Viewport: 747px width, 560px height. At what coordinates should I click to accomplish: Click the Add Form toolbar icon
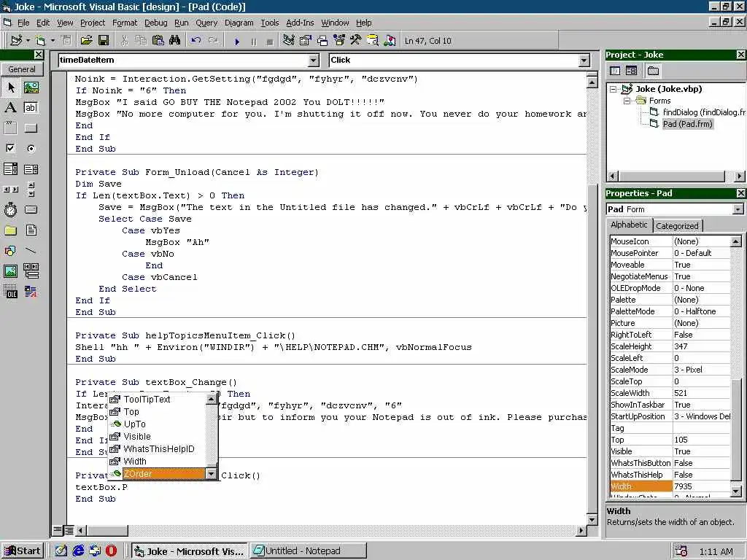coord(41,41)
